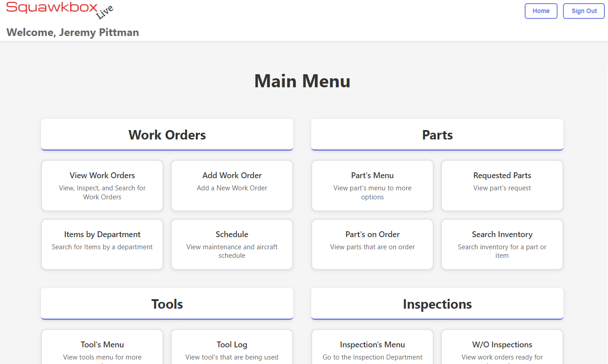Open the Part's Menu card
The height and width of the screenshot is (364, 608).
pos(372,185)
